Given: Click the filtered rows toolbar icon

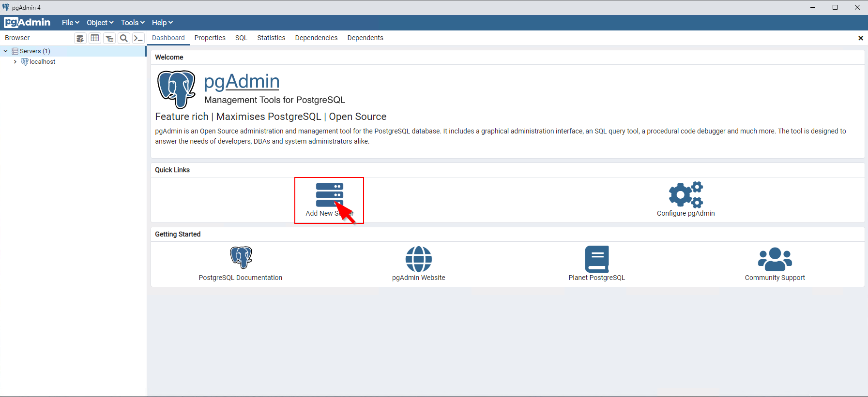Looking at the screenshot, I should (x=109, y=38).
